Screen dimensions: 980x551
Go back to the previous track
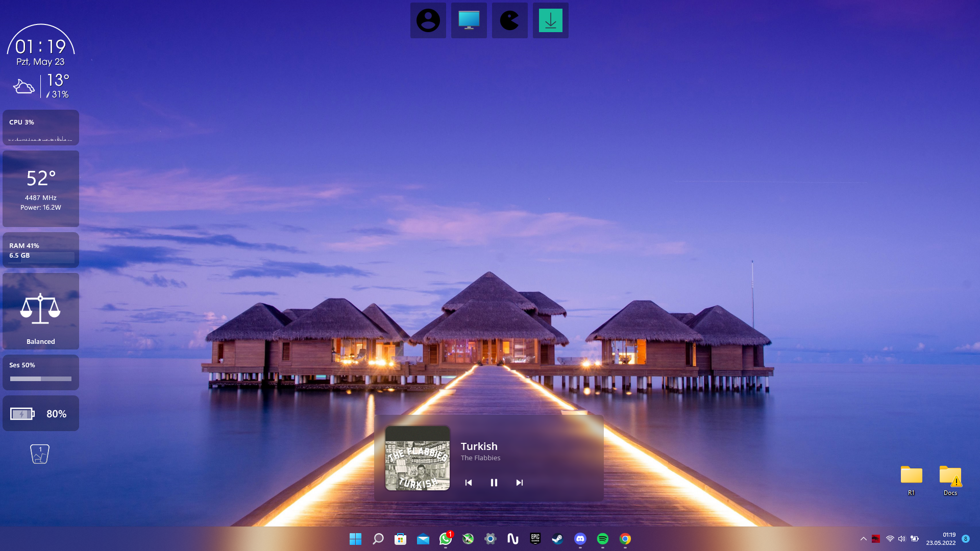click(x=468, y=483)
